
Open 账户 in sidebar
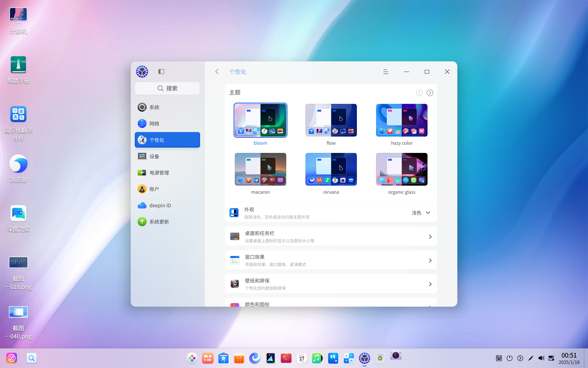pyautogui.click(x=167, y=189)
